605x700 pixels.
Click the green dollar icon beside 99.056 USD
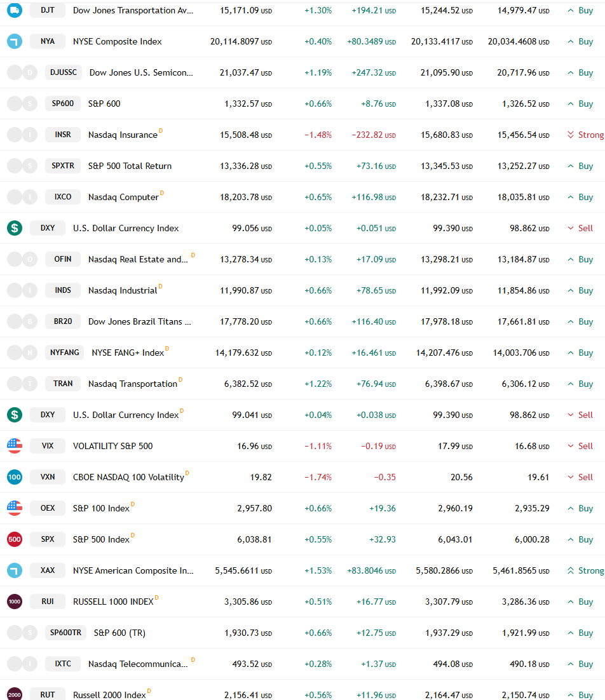coord(15,228)
